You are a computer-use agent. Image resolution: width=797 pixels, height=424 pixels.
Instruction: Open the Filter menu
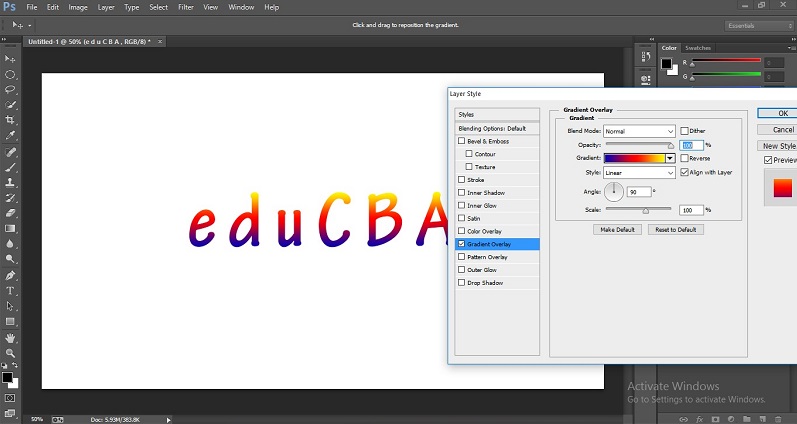pyautogui.click(x=186, y=7)
